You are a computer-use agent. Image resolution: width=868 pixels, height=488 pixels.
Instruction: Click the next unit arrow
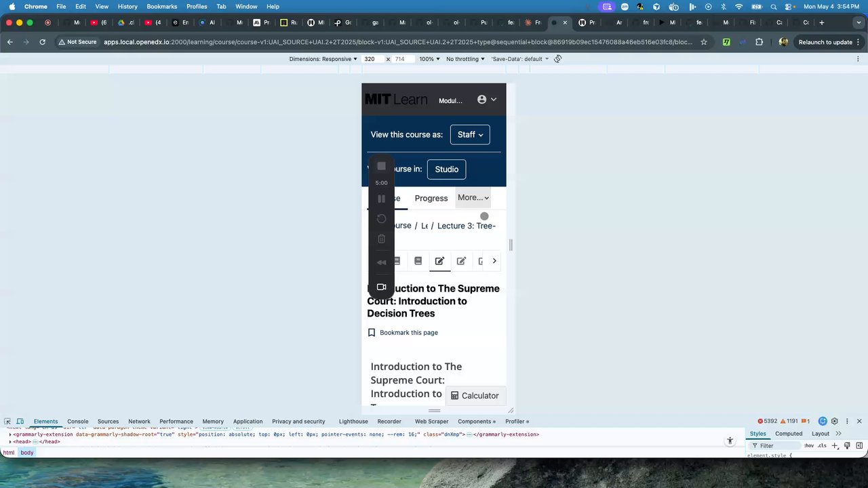click(x=494, y=261)
